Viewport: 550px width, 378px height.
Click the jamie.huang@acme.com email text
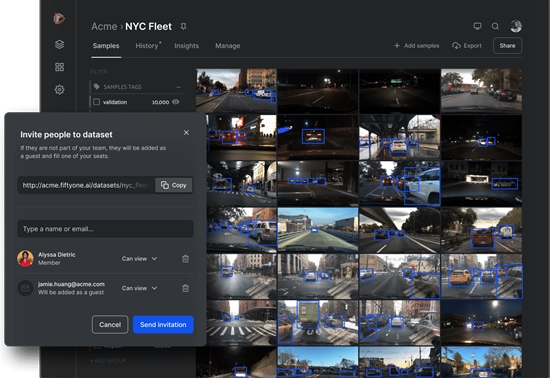click(71, 284)
